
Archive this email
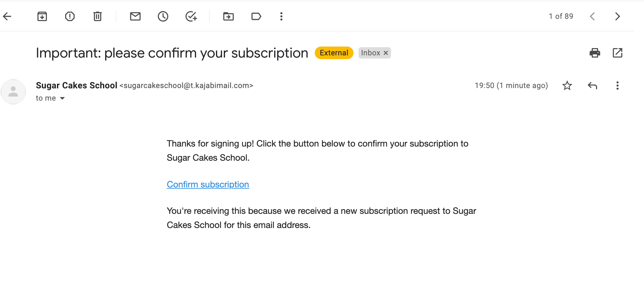(x=42, y=16)
